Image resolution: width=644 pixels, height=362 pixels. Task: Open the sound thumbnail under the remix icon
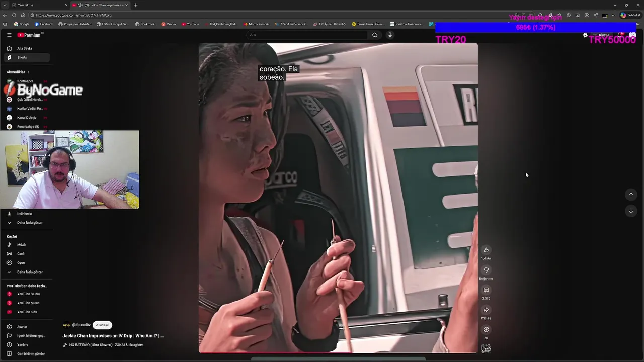[486, 348]
